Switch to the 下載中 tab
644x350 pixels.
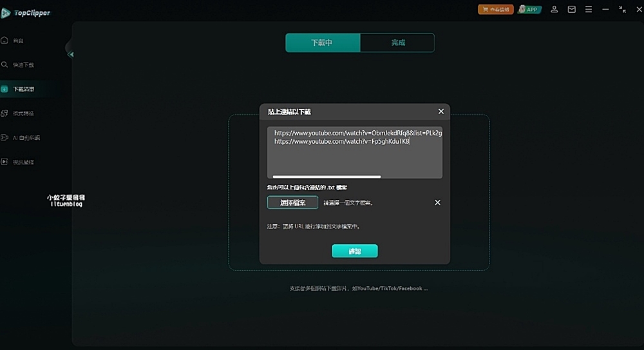coord(323,43)
